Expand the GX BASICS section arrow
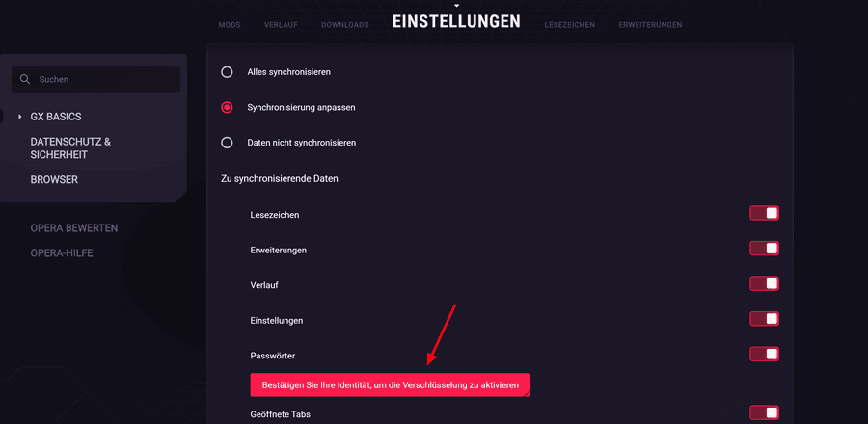Viewport: 868px width, 424px height. point(20,117)
